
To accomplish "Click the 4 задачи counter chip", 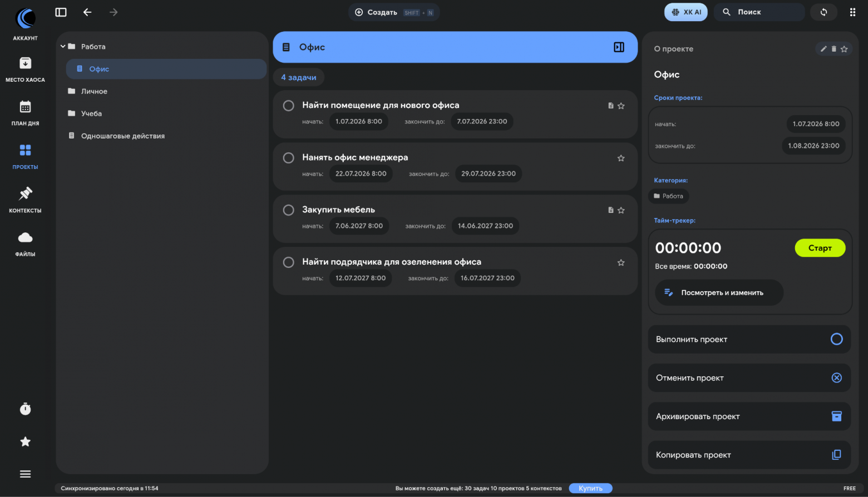I will [298, 77].
